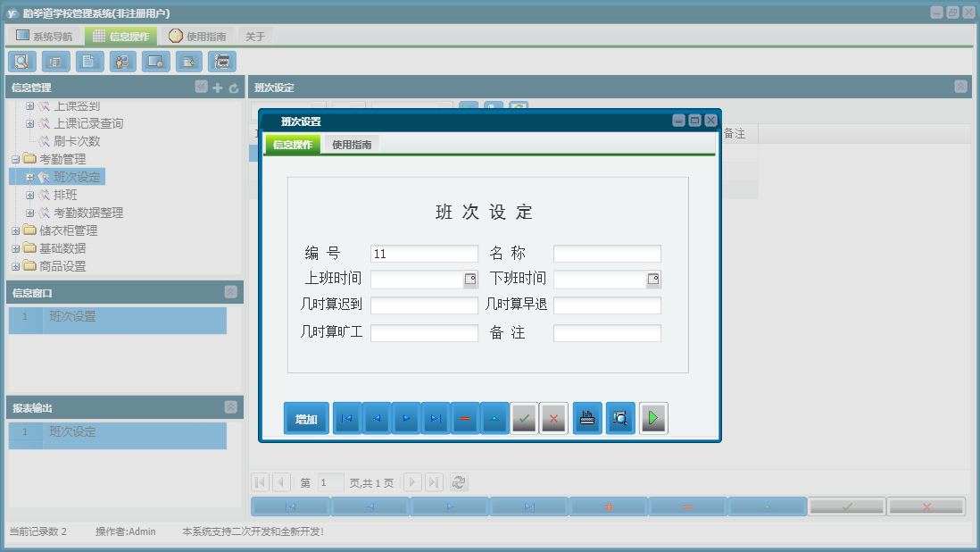
Task: Collapse the 信息管理 panel with double-arrow icon
Action: tap(201, 87)
